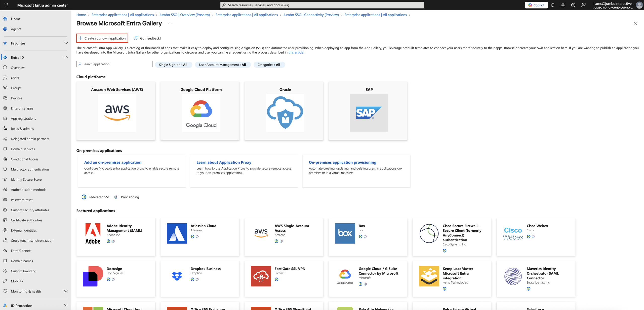
Task: Select the Oracle cloud platform card
Action: (284, 111)
